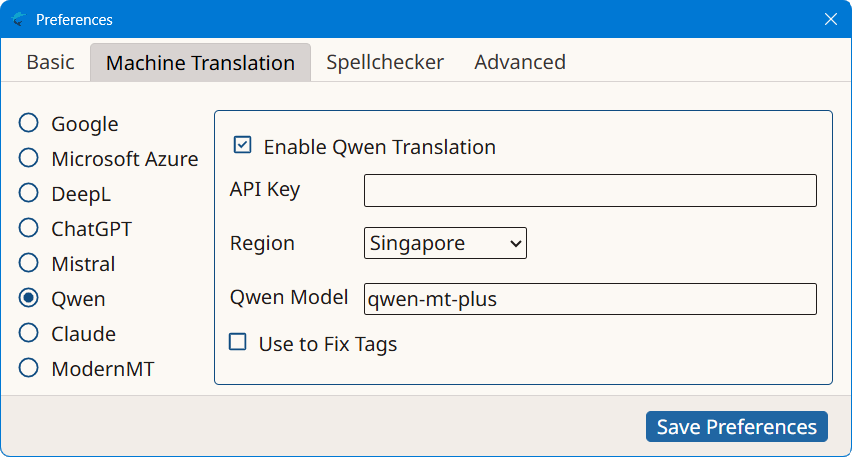Enable the Use to Fix Tags checkbox
Viewport: 852px width, 457px height.
[238, 343]
